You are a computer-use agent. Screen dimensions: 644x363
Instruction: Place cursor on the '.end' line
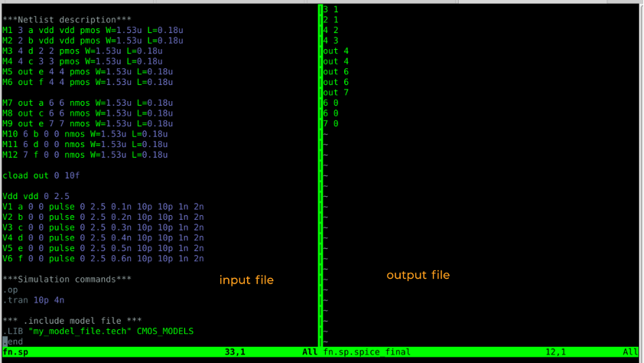coord(13,342)
